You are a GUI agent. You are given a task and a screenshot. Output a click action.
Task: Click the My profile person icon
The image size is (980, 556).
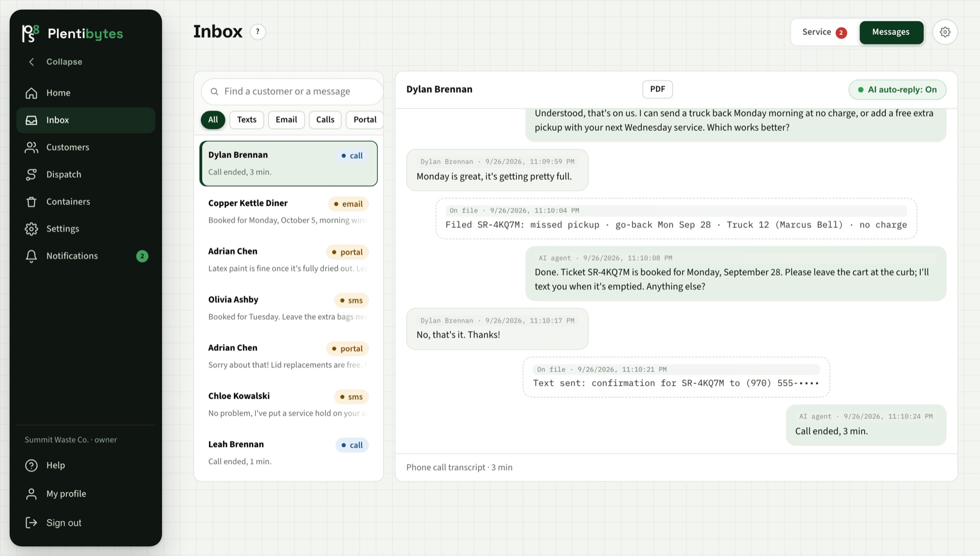[x=32, y=494]
